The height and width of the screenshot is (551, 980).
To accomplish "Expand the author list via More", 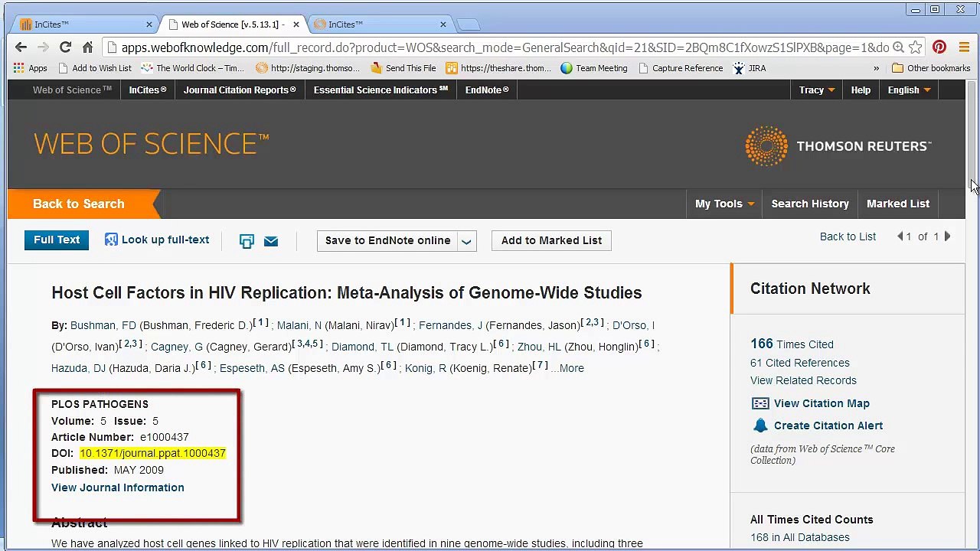I will pyautogui.click(x=571, y=368).
